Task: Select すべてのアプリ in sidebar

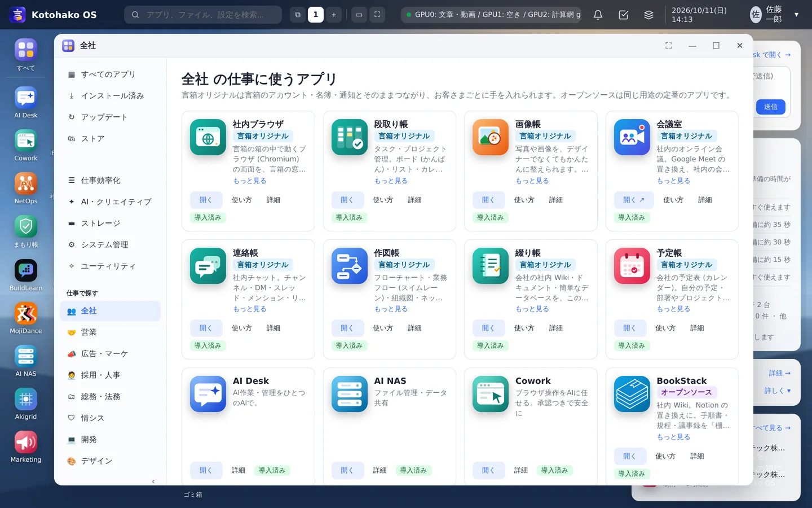Action: click(111, 75)
